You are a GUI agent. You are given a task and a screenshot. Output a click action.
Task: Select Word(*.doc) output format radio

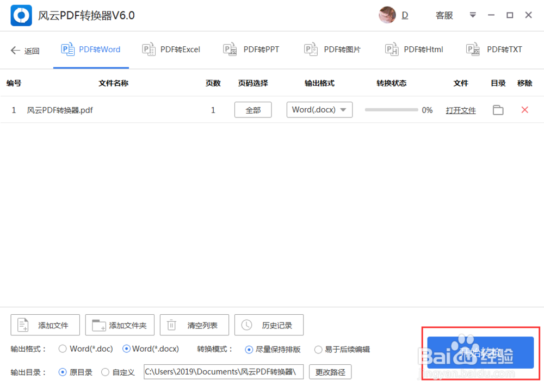[x=63, y=349]
